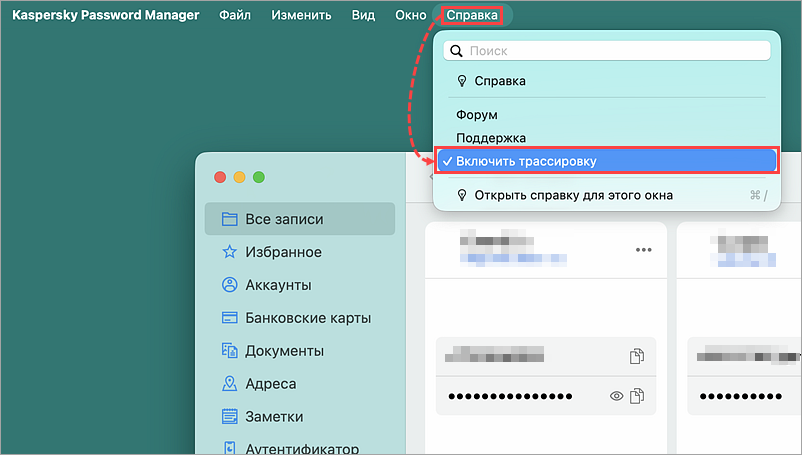This screenshot has width=802, height=455.
Task: Select Открыть справку для этого окна
Action: 607,195
